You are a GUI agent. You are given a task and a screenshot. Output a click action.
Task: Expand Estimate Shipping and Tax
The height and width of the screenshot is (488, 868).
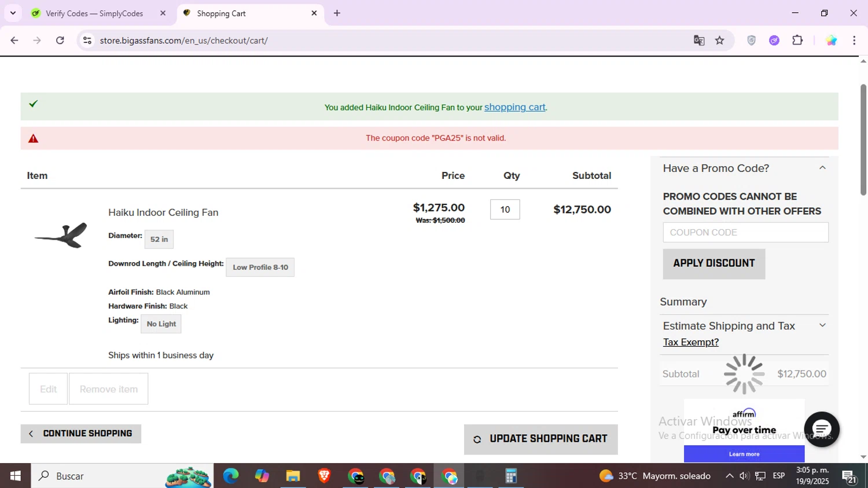tap(822, 325)
